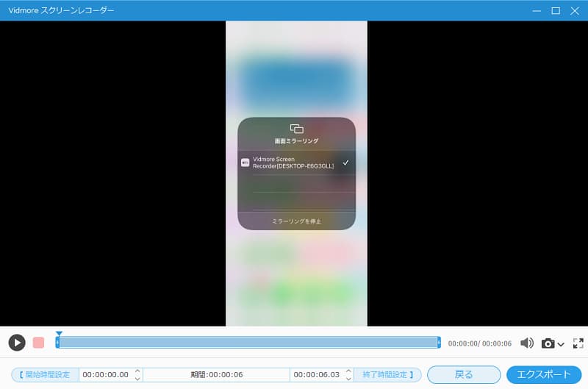Click the screen mirroring icon in the preview
This screenshot has height=389, width=588.
pyautogui.click(x=297, y=129)
